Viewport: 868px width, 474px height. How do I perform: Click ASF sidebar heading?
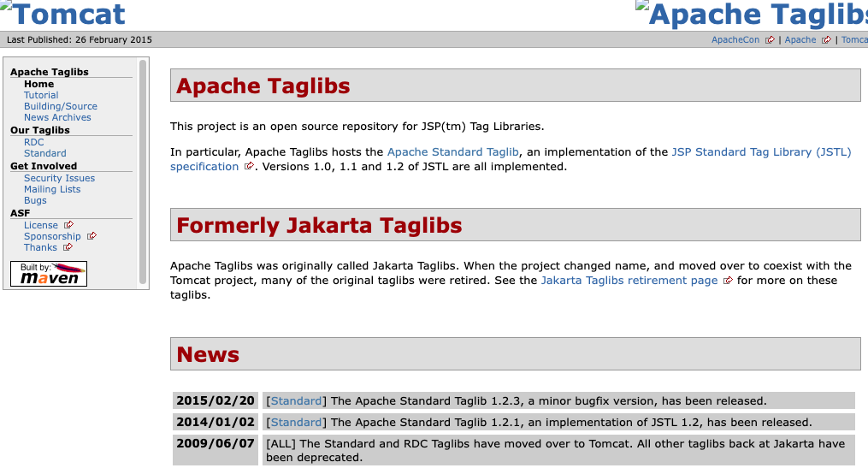click(x=20, y=213)
